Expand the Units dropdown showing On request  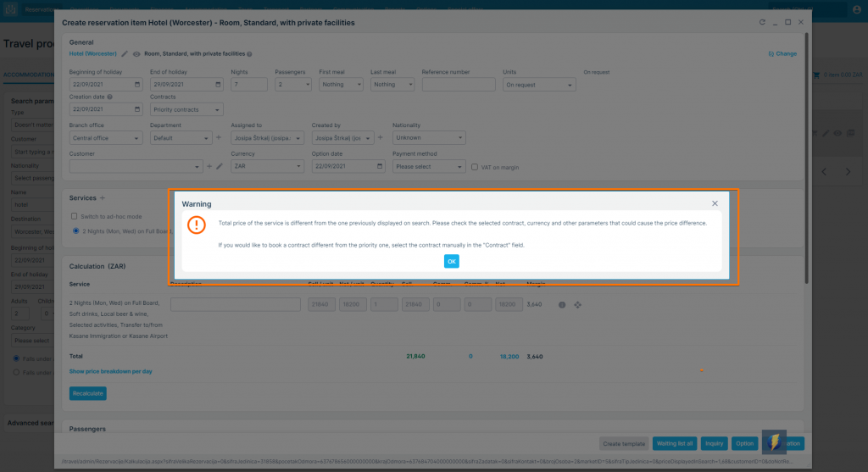coord(539,85)
